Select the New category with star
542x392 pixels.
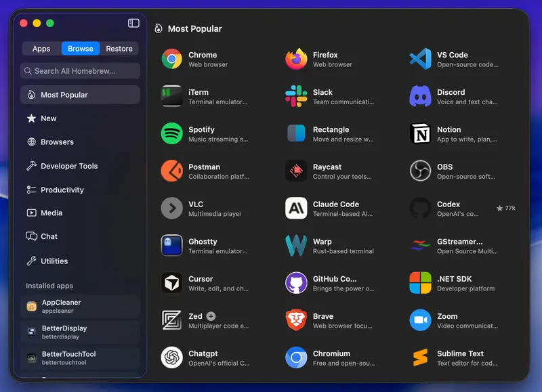point(80,118)
